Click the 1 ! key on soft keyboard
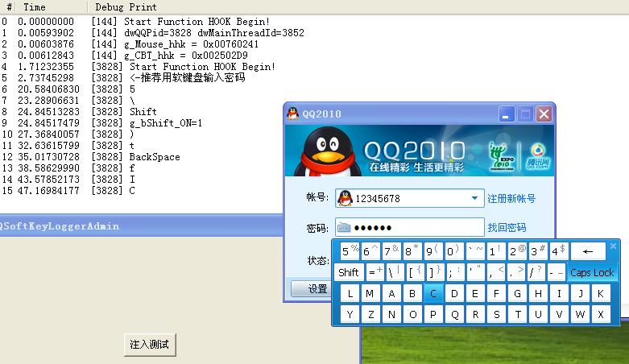Screen dimensions: 629x364 point(496,251)
